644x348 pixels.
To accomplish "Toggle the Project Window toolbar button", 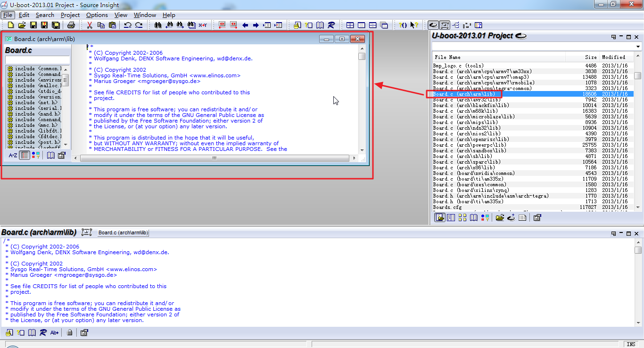I will click(433, 25).
